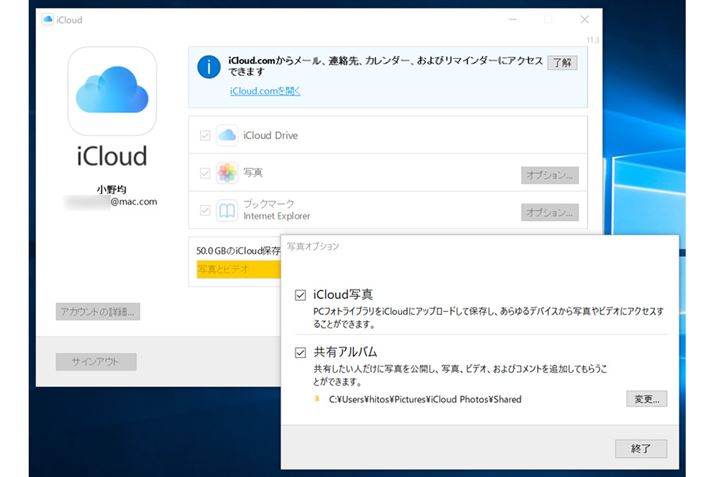Minimize the iCloud main window

pyautogui.click(x=513, y=19)
